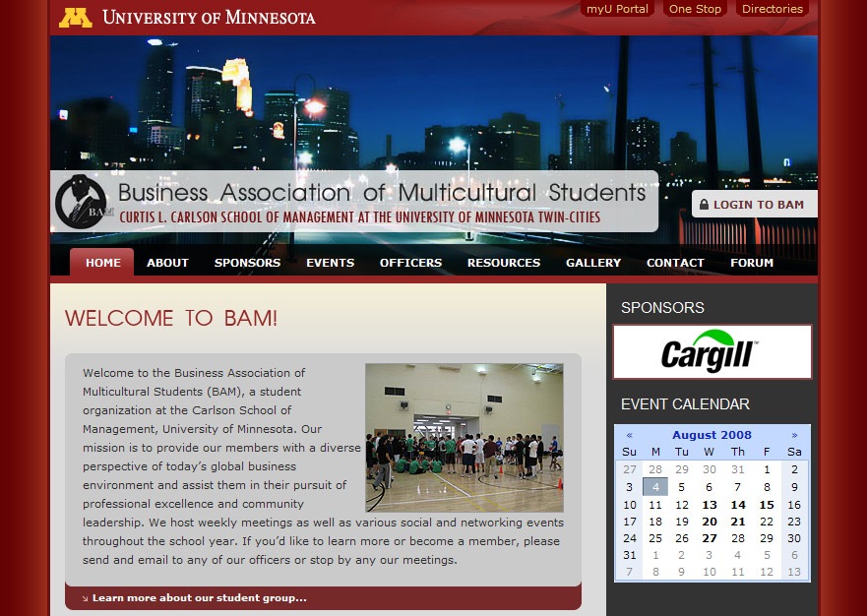Click Login to BAM button
This screenshot has height=616, width=867.
(x=754, y=204)
